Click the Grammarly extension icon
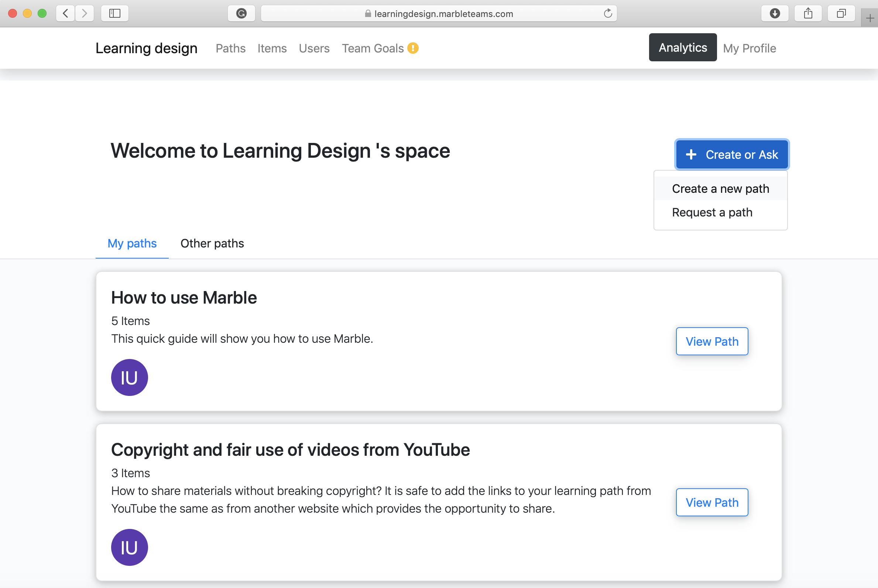The height and width of the screenshot is (588, 878). 241,14
